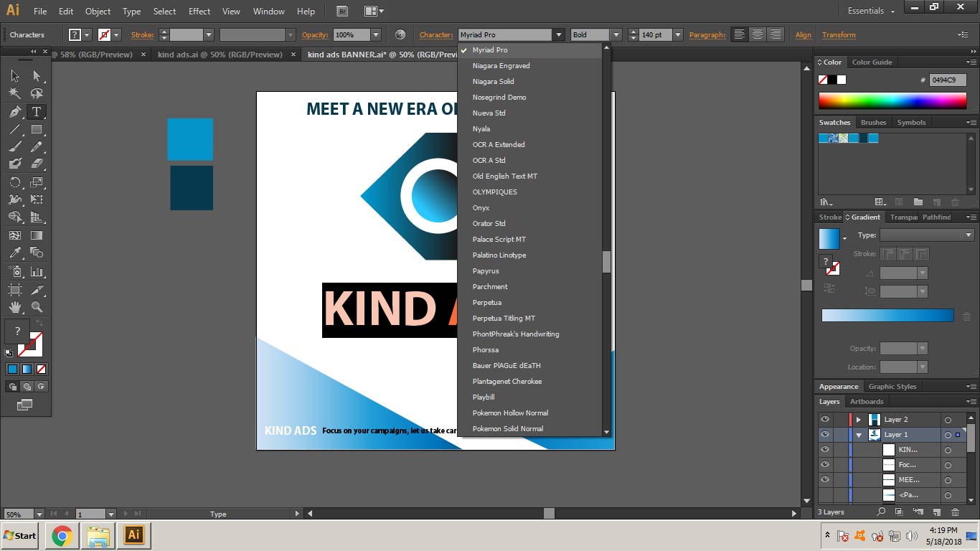This screenshot has width=980, height=551.
Task: Hide the MEE... sublayer
Action: pyautogui.click(x=825, y=479)
